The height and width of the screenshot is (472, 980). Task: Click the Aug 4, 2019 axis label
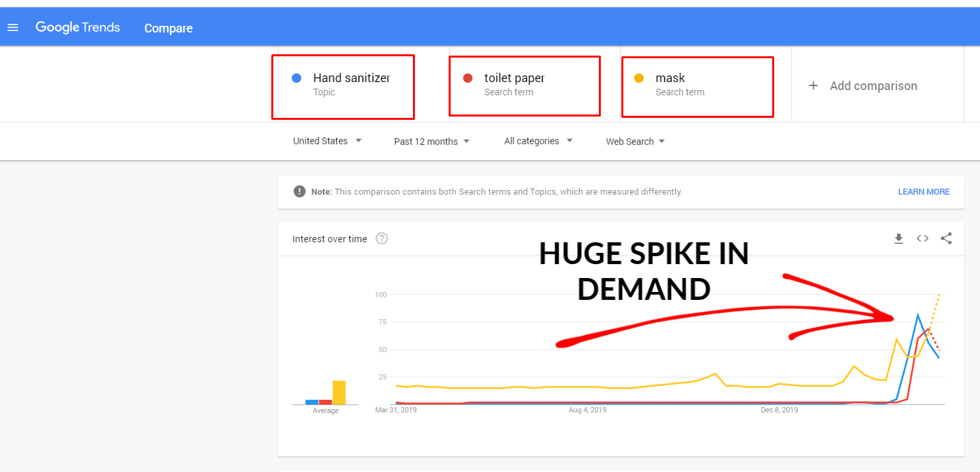587,410
